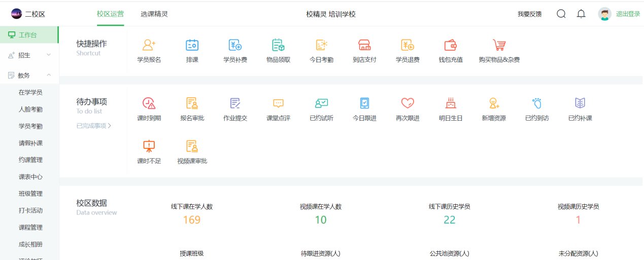The image size is (644, 260).
Task: Click the 课时不足 warning icon
Action: pyautogui.click(x=149, y=146)
